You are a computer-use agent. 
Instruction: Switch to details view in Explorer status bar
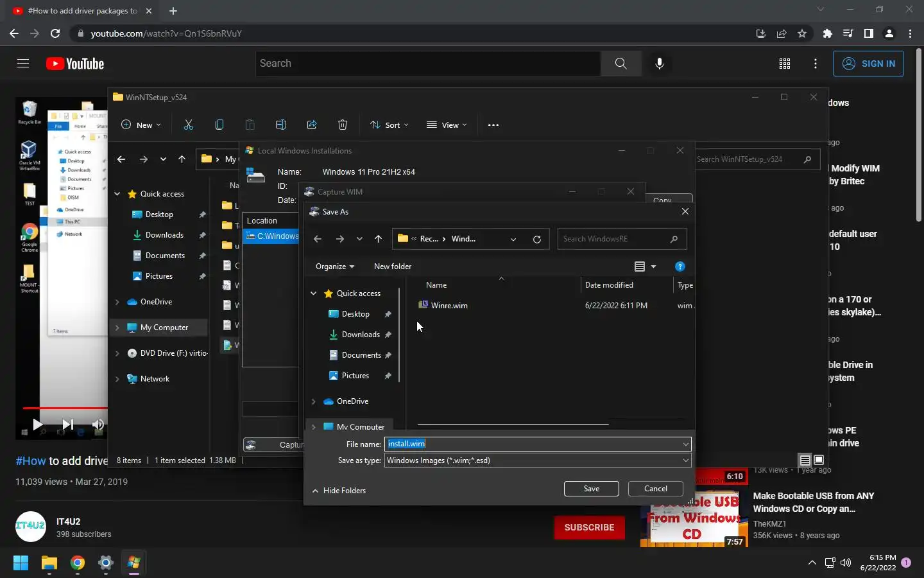coord(805,460)
